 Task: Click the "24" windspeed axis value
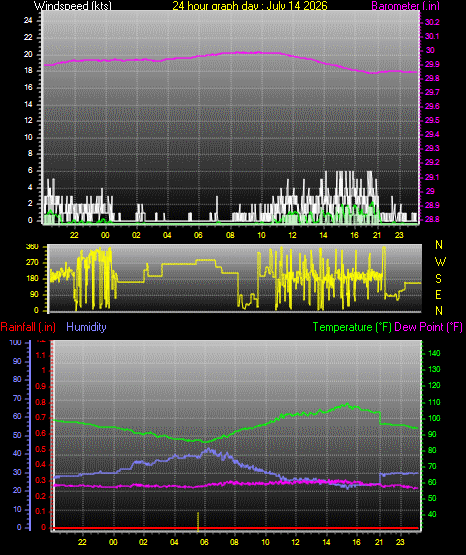28,21
